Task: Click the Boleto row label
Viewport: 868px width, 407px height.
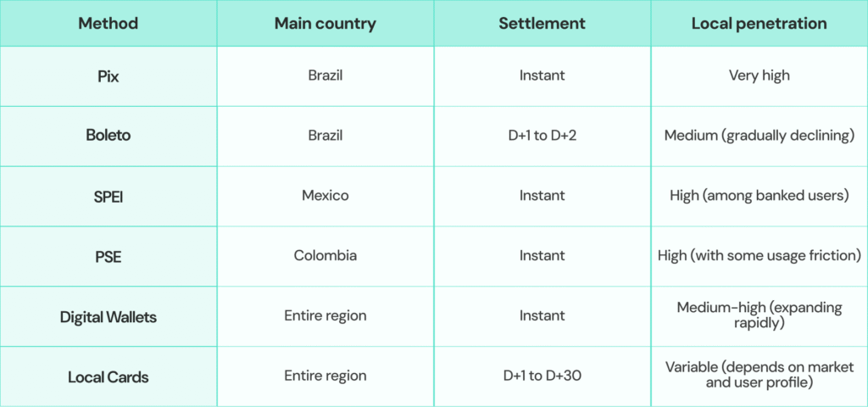Action: coord(108,136)
